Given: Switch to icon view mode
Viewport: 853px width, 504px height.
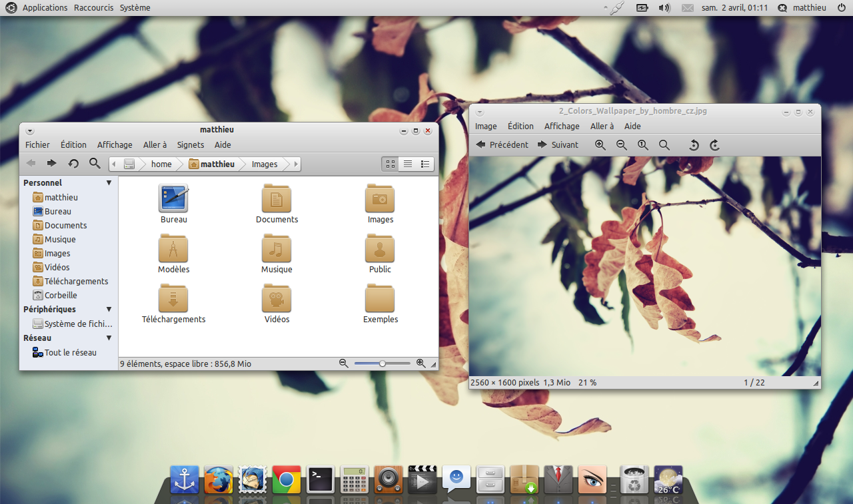Looking at the screenshot, I should (x=391, y=164).
